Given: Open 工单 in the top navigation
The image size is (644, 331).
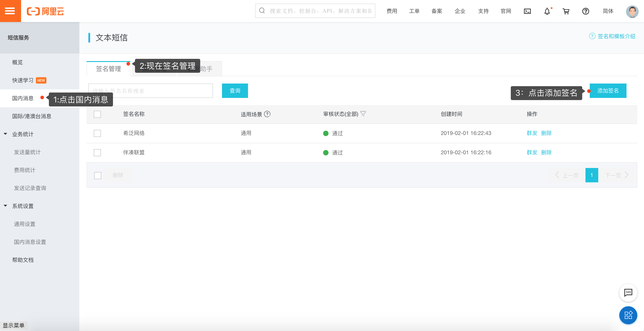Looking at the screenshot, I should coord(414,11).
